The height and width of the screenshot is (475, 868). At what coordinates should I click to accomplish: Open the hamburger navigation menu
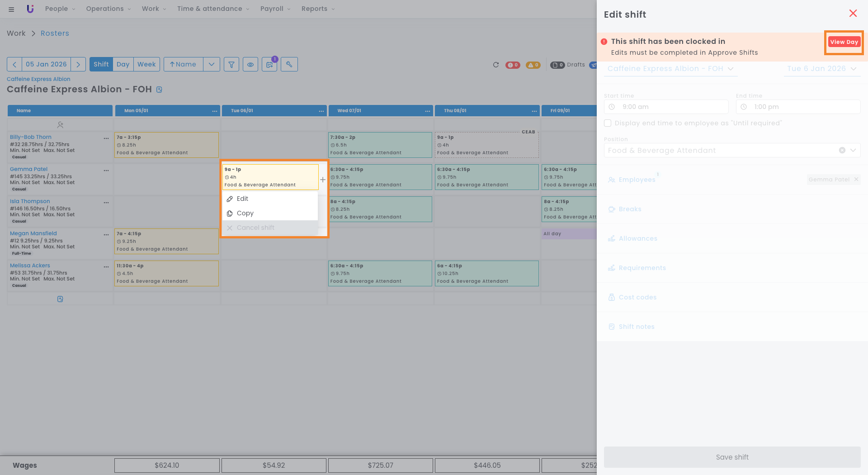pos(11,9)
